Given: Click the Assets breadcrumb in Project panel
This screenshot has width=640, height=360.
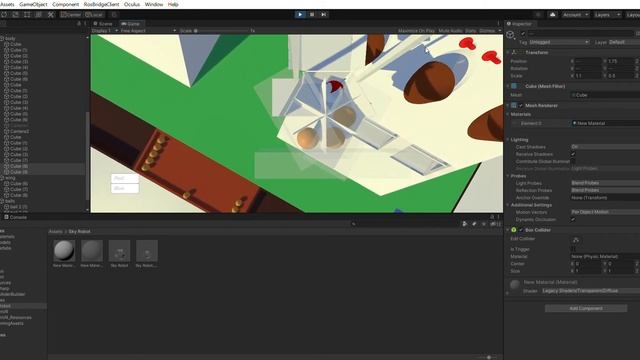Looking at the screenshot, I should 56,231.
